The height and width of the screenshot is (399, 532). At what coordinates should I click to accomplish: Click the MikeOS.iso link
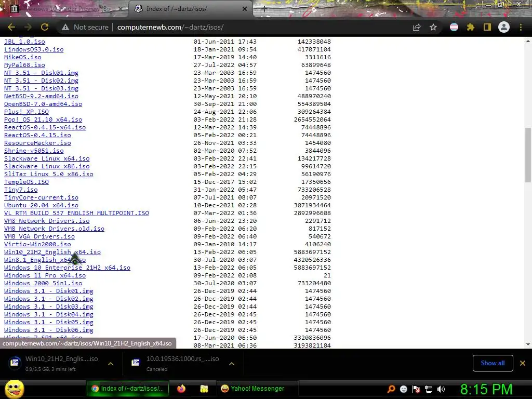click(23, 57)
